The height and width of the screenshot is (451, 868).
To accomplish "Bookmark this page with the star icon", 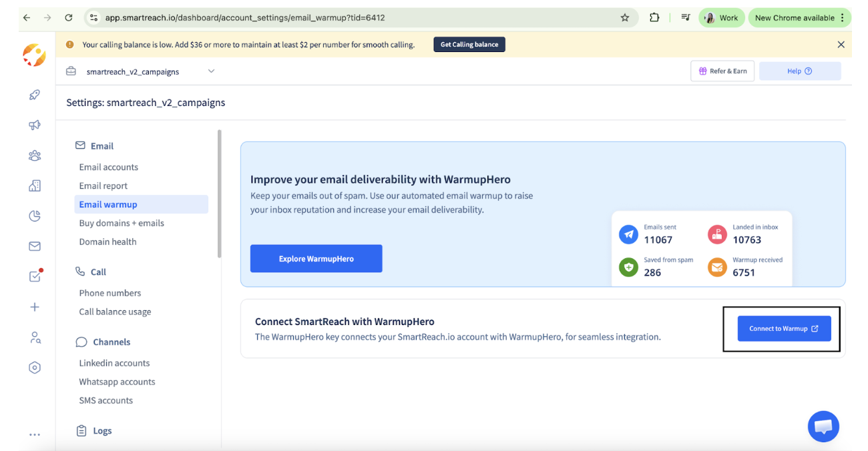I will [x=625, y=18].
